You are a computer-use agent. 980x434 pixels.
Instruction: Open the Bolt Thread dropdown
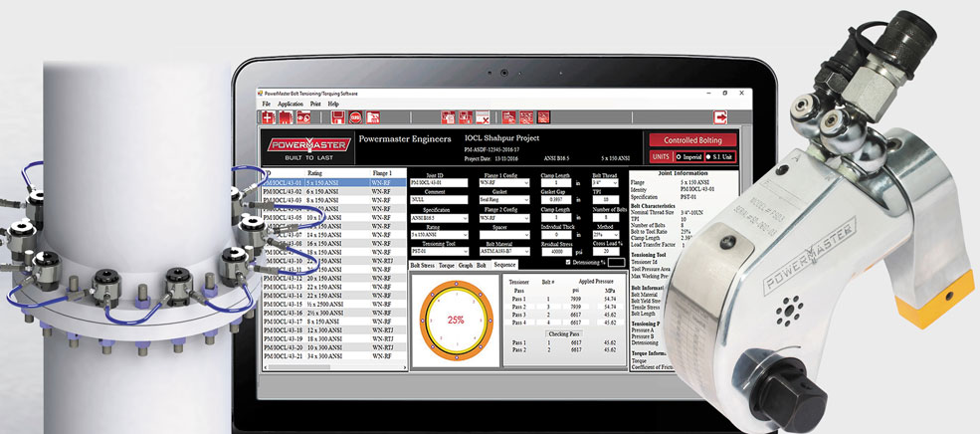[x=605, y=182]
